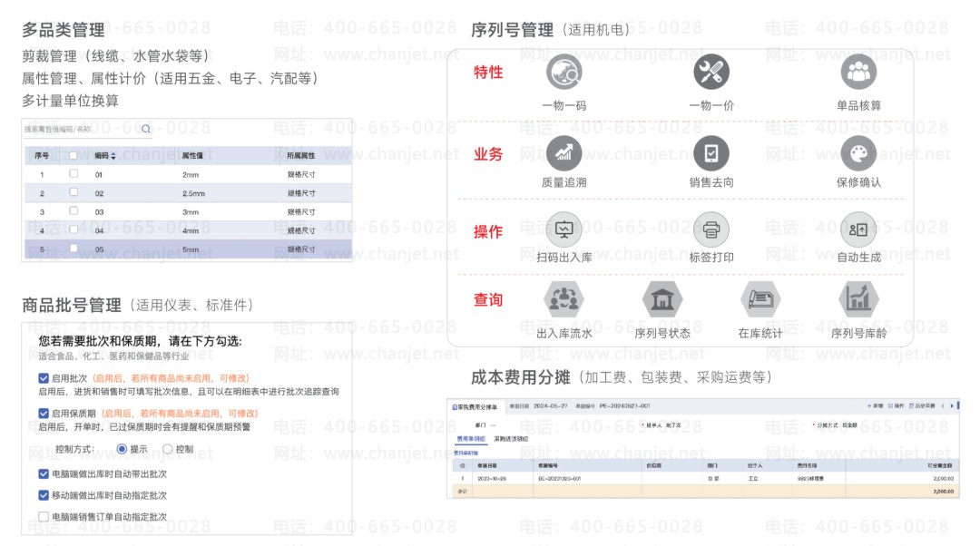Select the 控制 radio button
This screenshot has width=980, height=546.
coord(168,449)
